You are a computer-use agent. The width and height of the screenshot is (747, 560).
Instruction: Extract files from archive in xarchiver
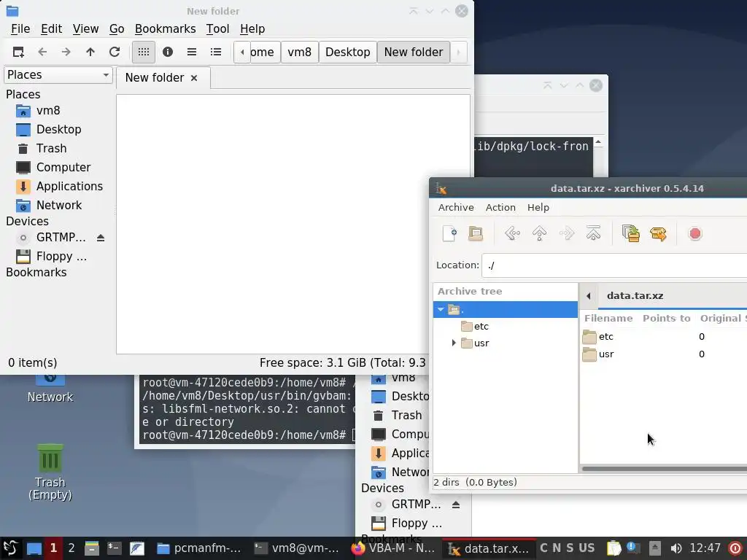pos(658,233)
